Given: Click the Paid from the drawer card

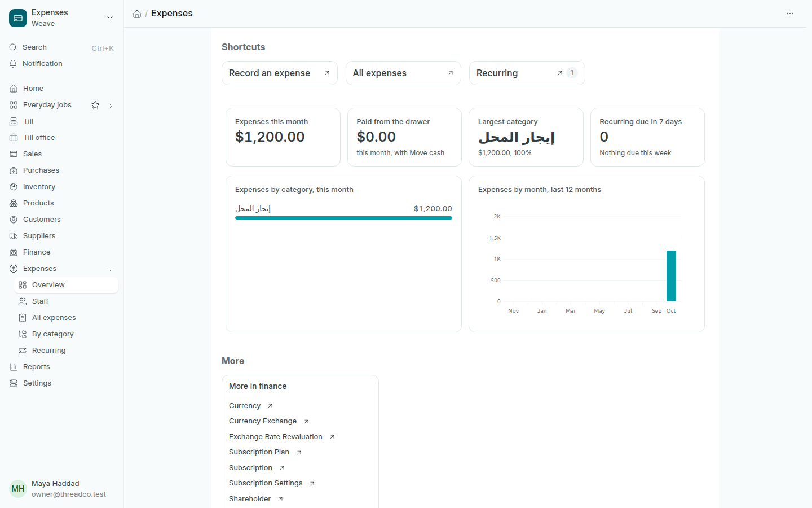Looking at the screenshot, I should pyautogui.click(x=404, y=137).
